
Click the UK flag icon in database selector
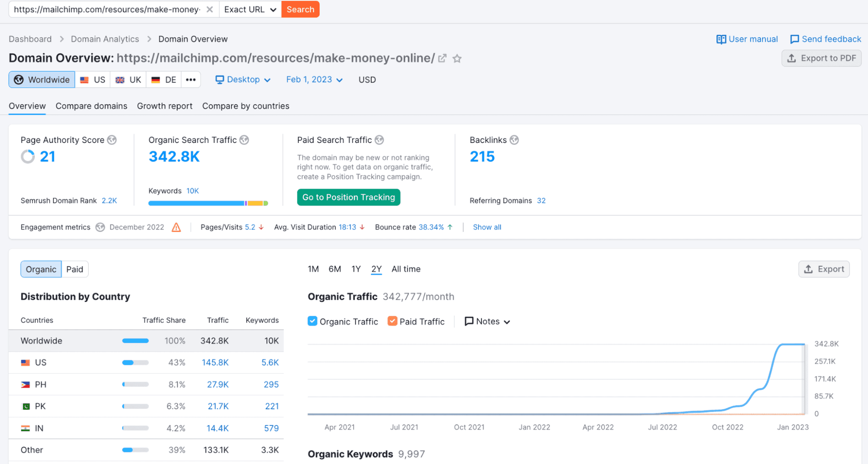120,80
